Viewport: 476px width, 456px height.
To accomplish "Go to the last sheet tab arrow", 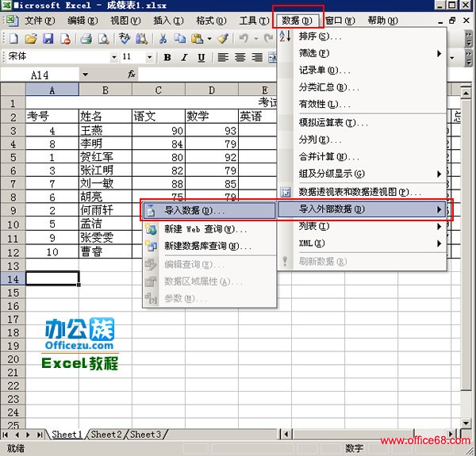I will tap(40, 435).
